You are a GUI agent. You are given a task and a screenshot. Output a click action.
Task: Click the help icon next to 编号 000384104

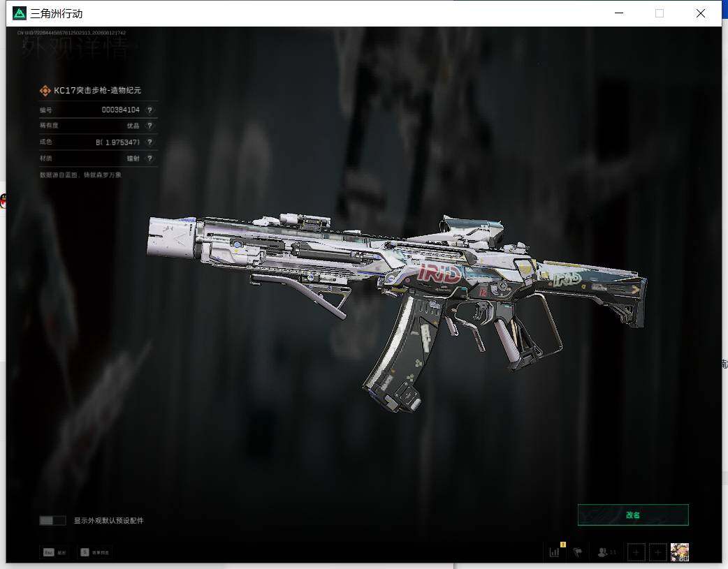[150, 110]
